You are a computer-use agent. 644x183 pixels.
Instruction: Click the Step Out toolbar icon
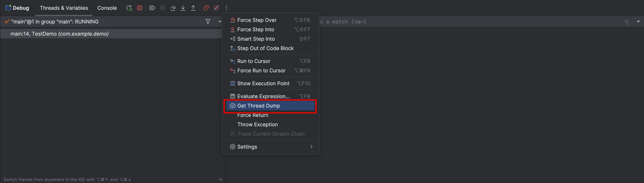(193, 8)
